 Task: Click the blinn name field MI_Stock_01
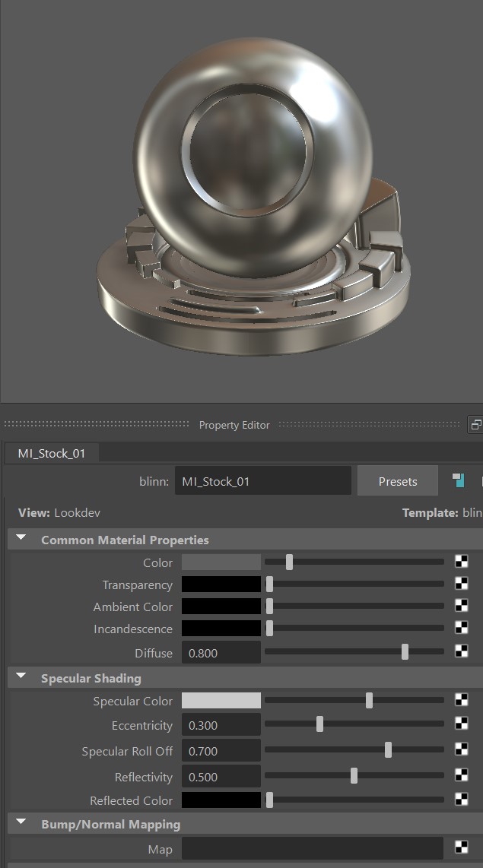pyautogui.click(x=263, y=480)
